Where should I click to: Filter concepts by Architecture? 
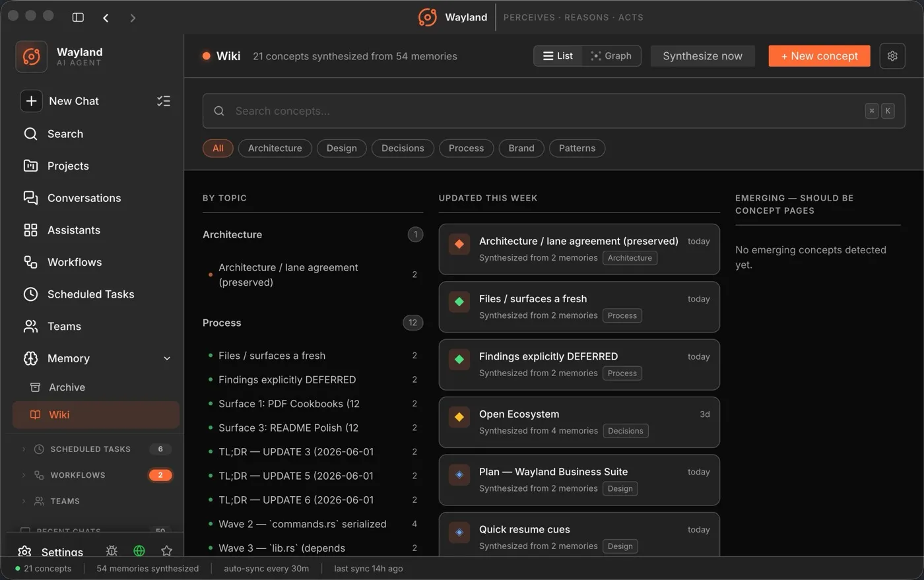point(275,148)
